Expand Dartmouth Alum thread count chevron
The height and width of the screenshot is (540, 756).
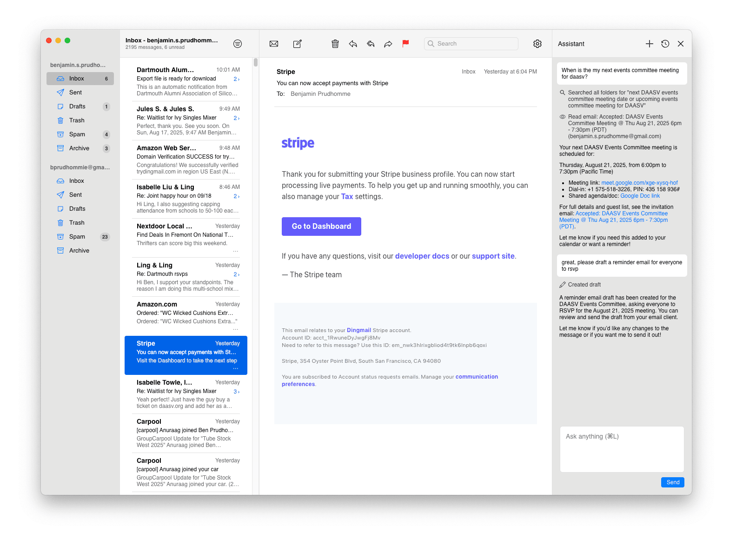pyautogui.click(x=237, y=79)
